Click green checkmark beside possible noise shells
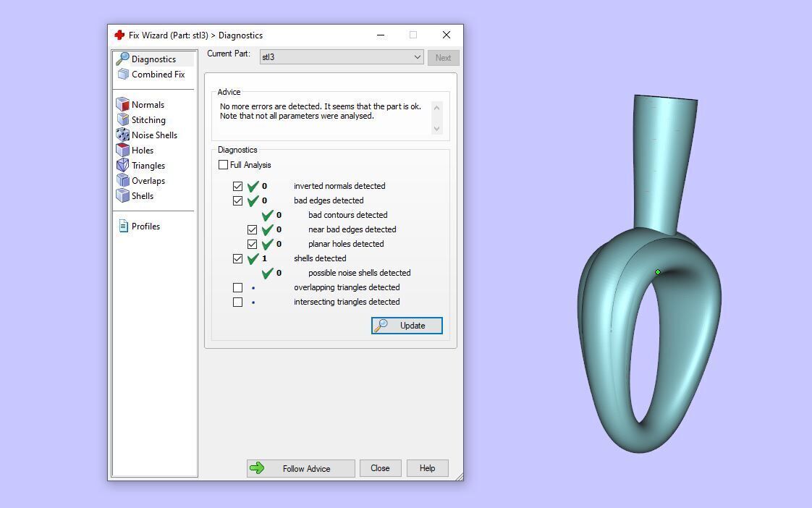This screenshot has height=508, width=812. click(267, 273)
